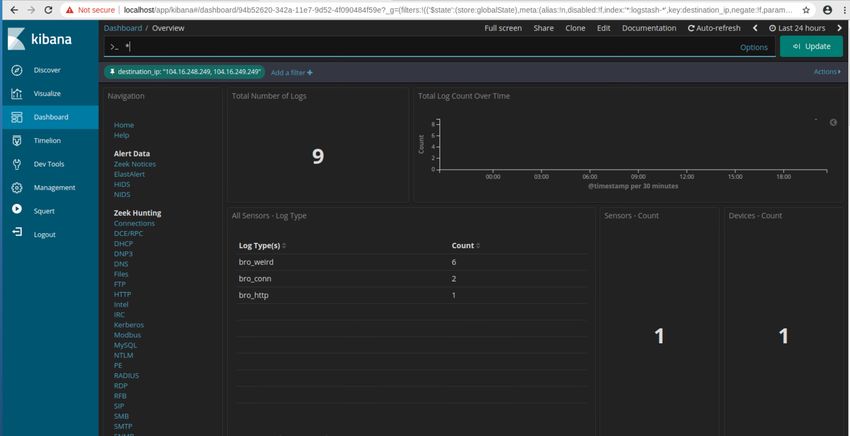Open Files hunting link
The image size is (850, 436).
121,274
